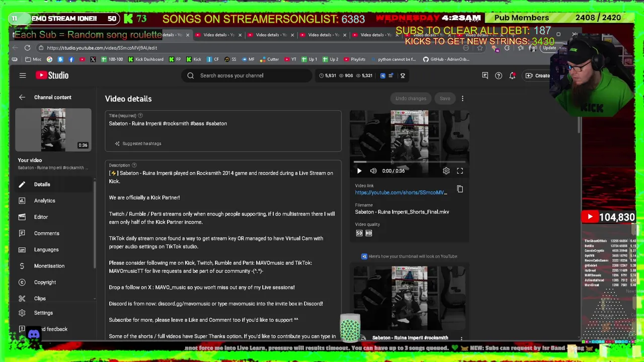Open the Kick Dashboard bookmark

[x=145, y=59]
